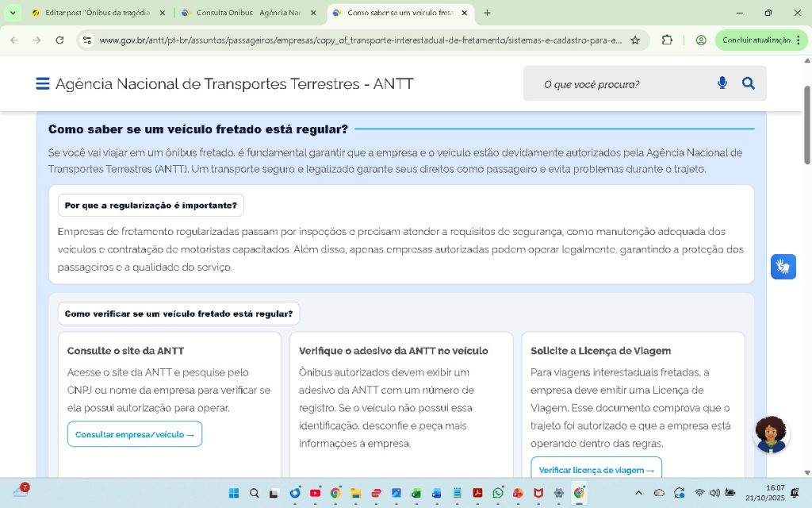The image size is (812, 508).
Task: Open the notifications bell in the tray
Action: pyautogui.click(x=795, y=492)
